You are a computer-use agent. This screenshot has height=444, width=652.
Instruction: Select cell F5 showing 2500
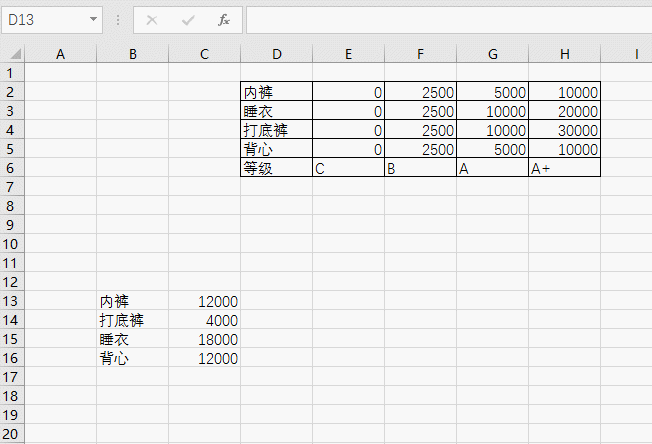point(420,149)
